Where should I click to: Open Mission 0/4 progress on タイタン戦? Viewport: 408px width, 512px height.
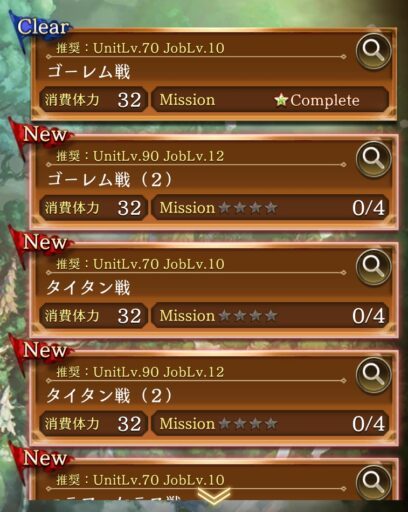(x=270, y=316)
